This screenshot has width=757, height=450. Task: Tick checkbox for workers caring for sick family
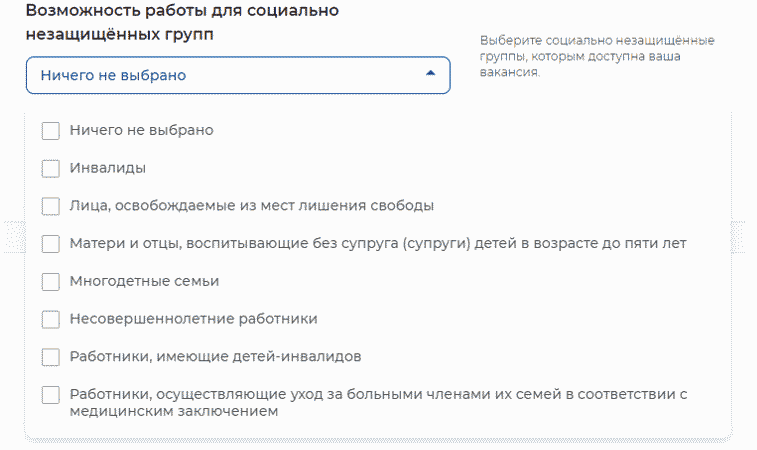(x=51, y=396)
